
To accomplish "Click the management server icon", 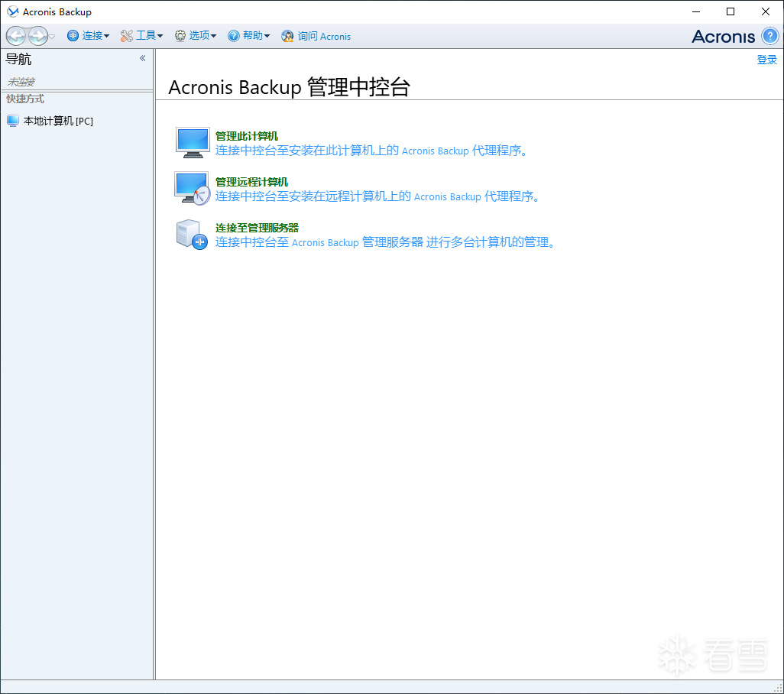I will 192,235.
